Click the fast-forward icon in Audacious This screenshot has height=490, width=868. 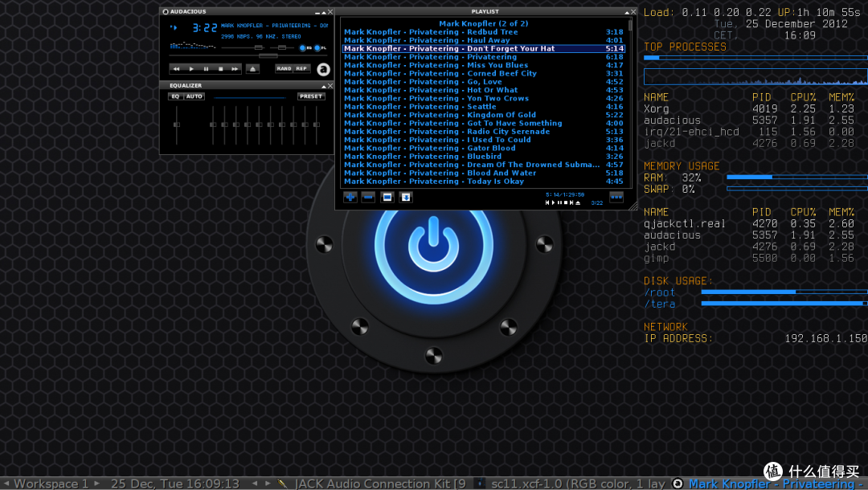pyautogui.click(x=235, y=68)
